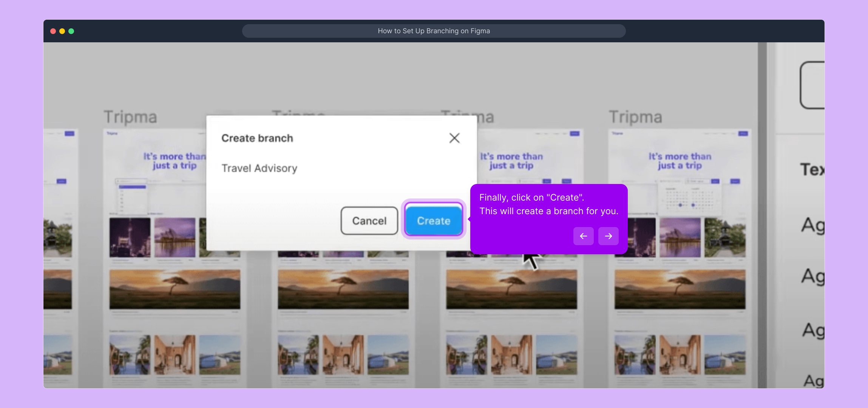The width and height of the screenshot is (868, 408).
Task: Click the "How to Set Up Branching" title bar
Action: coord(434,31)
